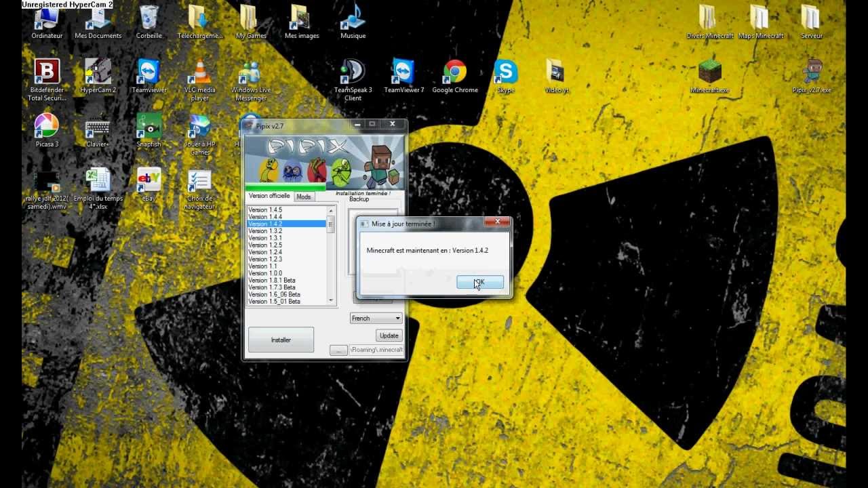The width and height of the screenshot is (868, 488).
Task: Open the Ordinateur desktop icon
Action: click(47, 22)
